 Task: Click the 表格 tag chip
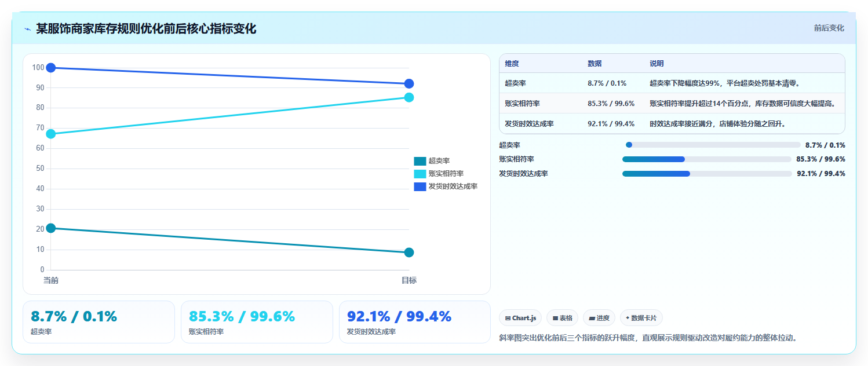click(562, 318)
